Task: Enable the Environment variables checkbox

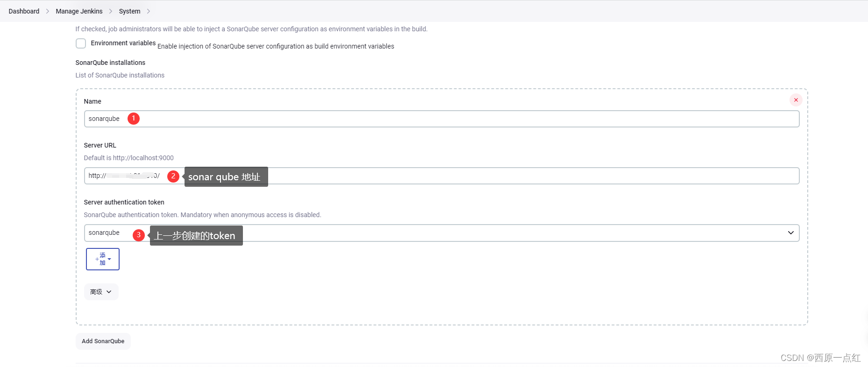Action: coord(81,43)
